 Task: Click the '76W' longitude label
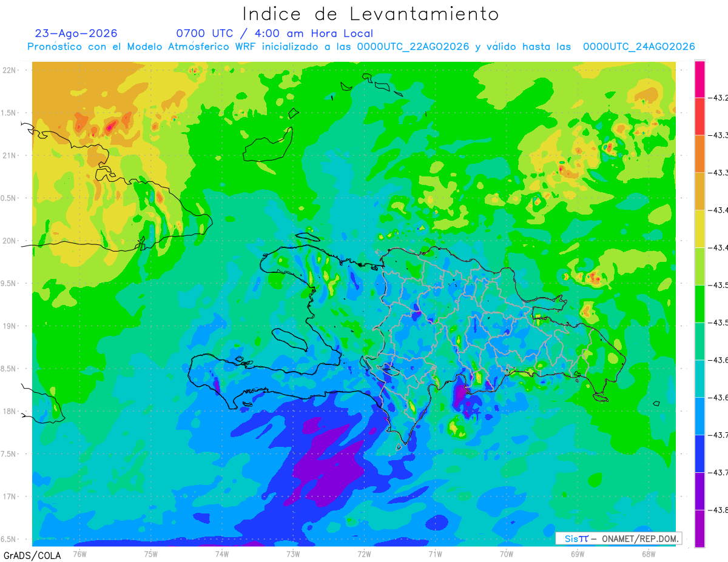point(79,554)
